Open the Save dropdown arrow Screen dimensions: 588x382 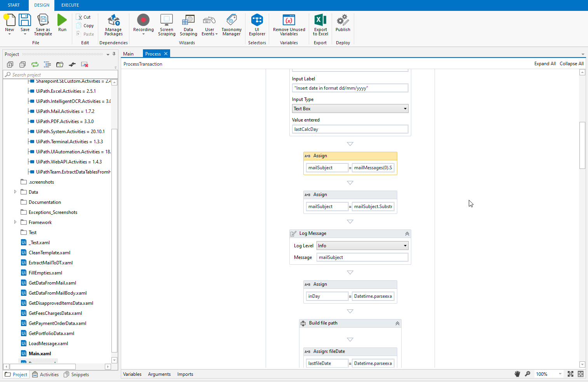25,34
